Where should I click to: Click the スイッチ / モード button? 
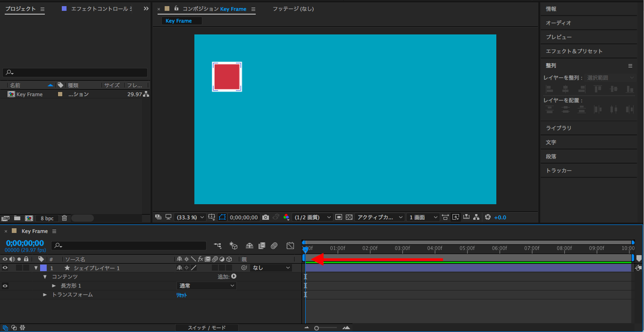(207, 328)
